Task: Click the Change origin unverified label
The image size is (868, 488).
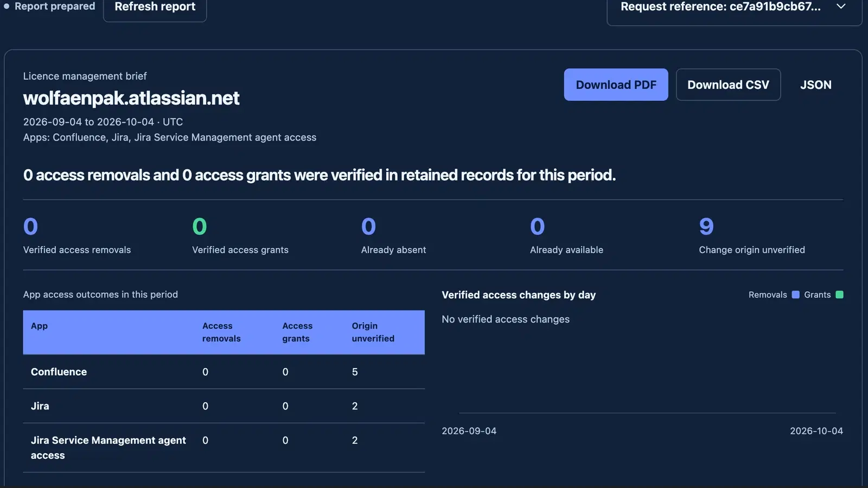Action: coord(752,250)
